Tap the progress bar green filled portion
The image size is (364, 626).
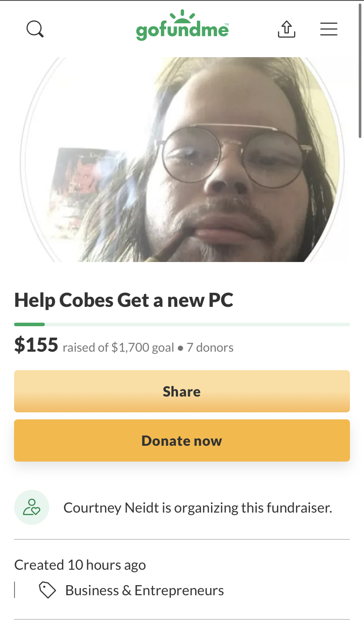(x=29, y=324)
